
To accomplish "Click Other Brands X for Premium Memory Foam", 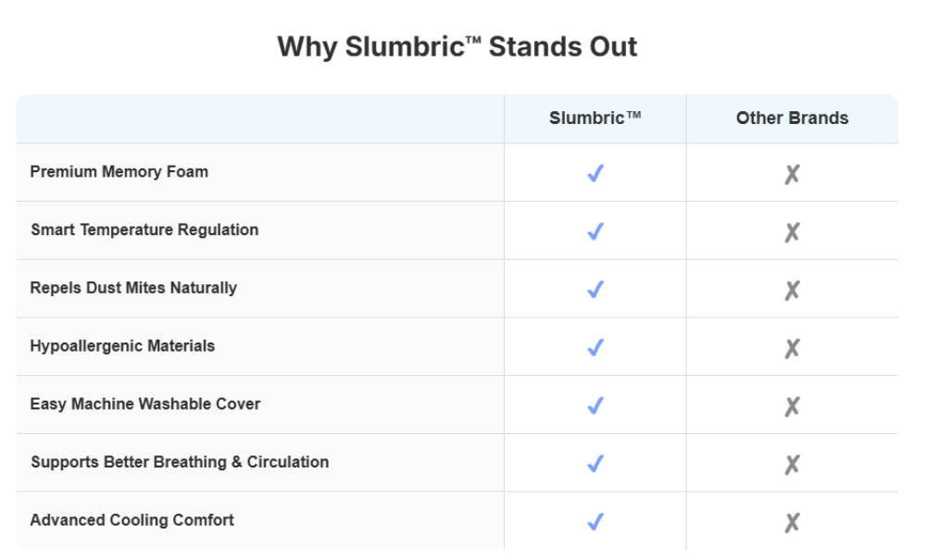I will [792, 174].
